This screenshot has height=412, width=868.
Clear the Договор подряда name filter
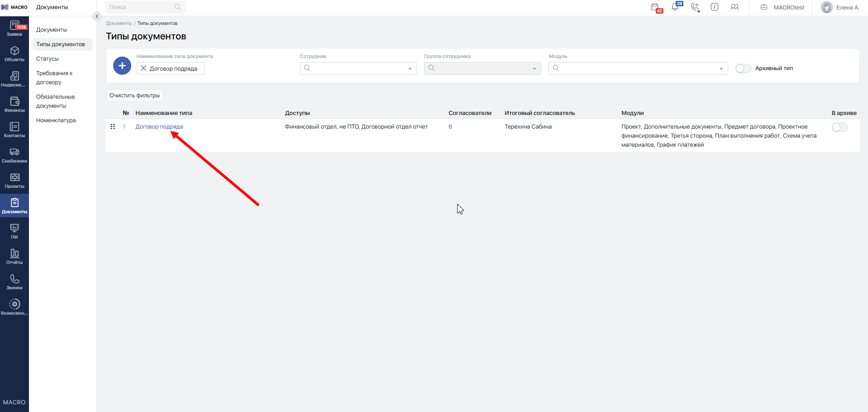[143, 68]
